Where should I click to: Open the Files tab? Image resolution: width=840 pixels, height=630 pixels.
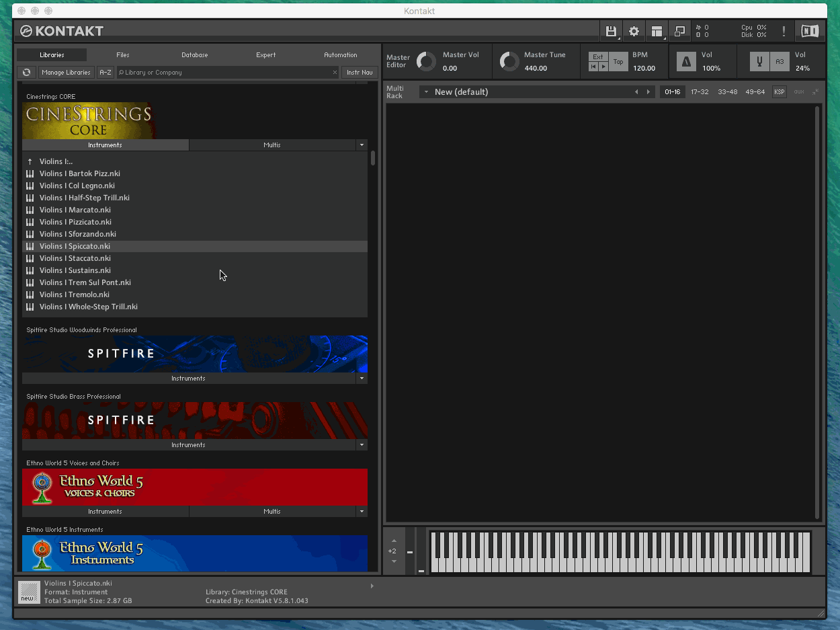coord(123,55)
